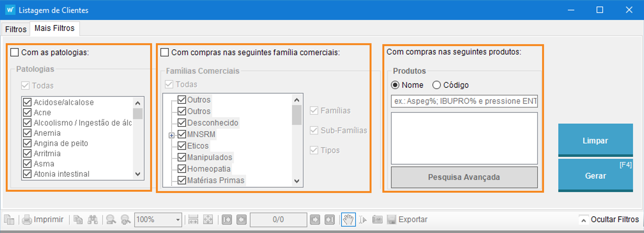The height and width of the screenshot is (233, 644).
Task: Expand the MNSRM tree node
Action: [x=172, y=135]
